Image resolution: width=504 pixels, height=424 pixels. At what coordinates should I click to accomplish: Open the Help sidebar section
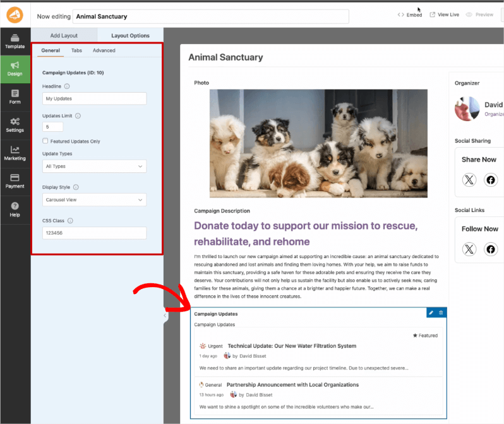pyautogui.click(x=15, y=209)
